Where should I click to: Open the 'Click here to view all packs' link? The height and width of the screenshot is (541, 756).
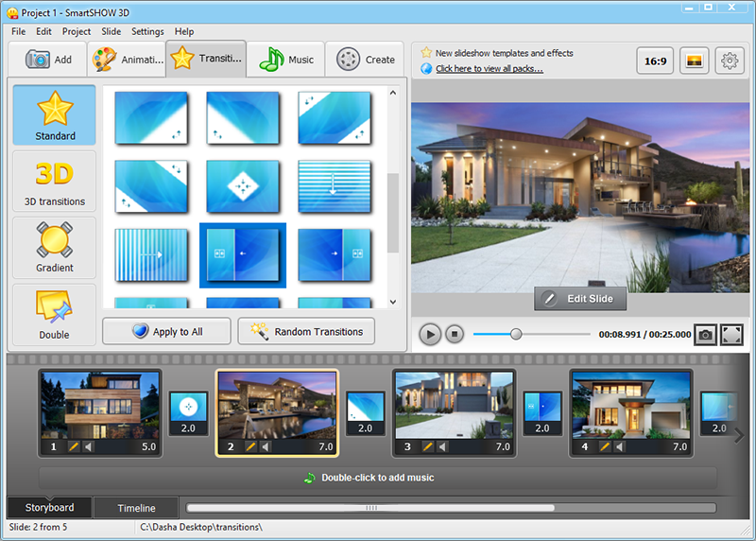pos(490,68)
